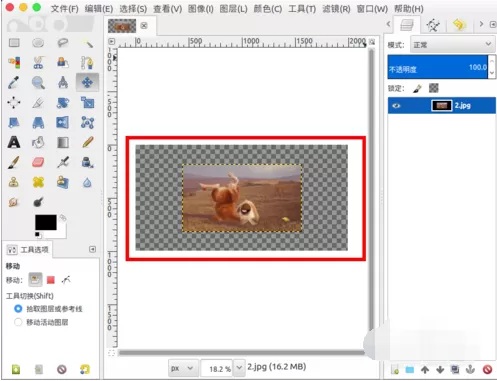Select the Scale tool
The height and width of the screenshot is (381, 497).
[87, 102]
